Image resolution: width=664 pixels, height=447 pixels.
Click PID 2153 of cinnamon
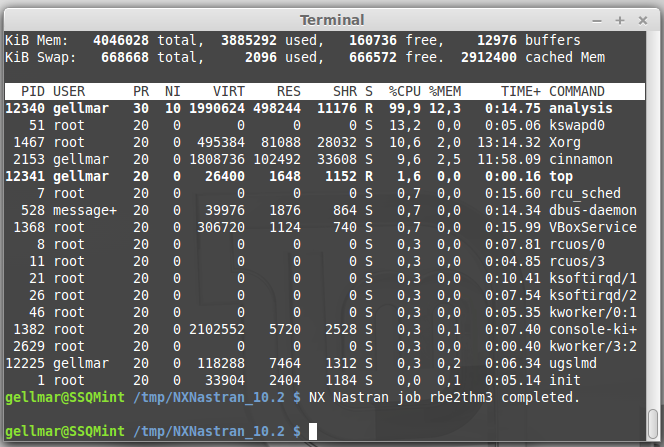click(29, 160)
